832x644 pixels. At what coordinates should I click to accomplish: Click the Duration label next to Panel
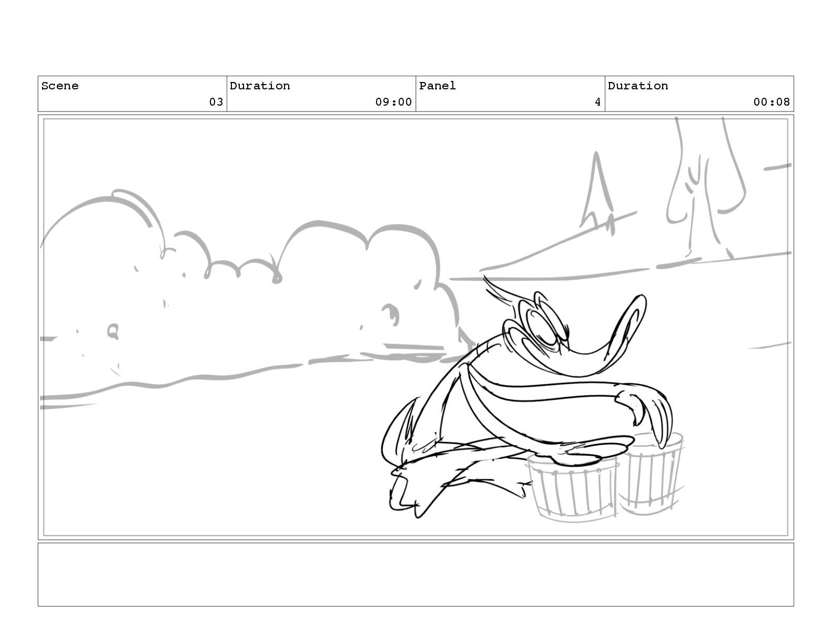(x=638, y=86)
